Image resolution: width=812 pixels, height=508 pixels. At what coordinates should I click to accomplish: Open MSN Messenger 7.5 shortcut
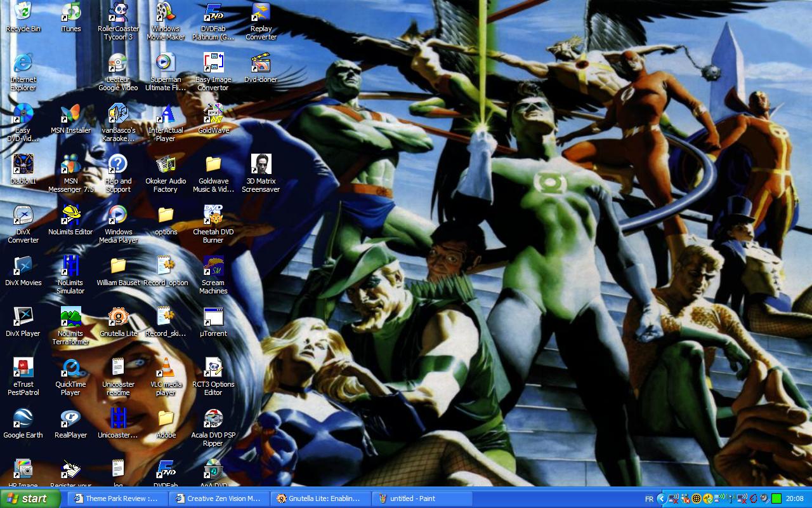70,173
